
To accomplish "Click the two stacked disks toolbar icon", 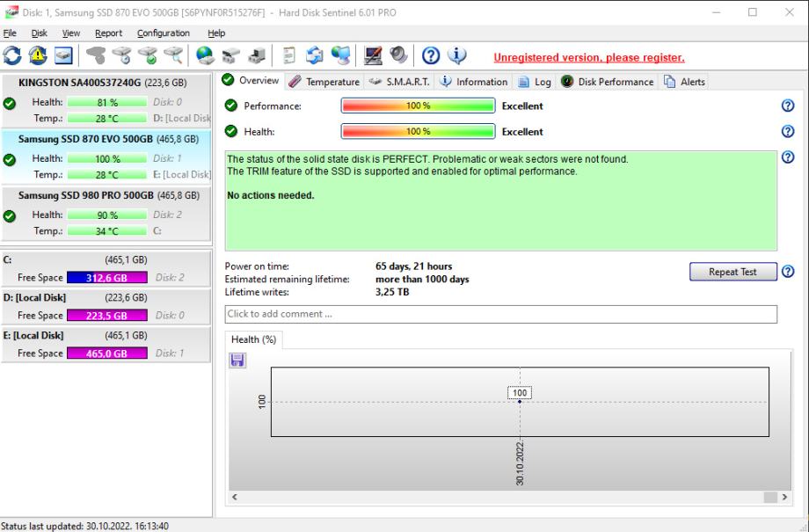I will point(231,55).
